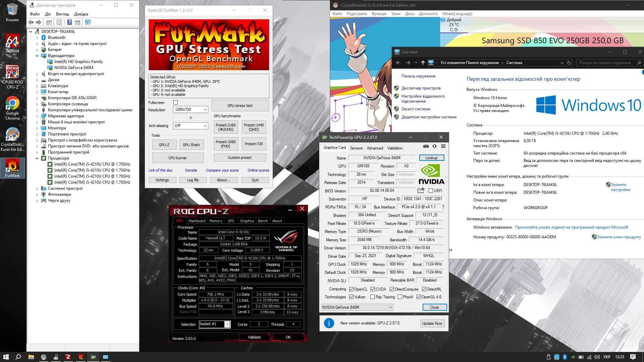Expand the Монітори tree node
This screenshot has width=644, height=362.
click(37, 128)
